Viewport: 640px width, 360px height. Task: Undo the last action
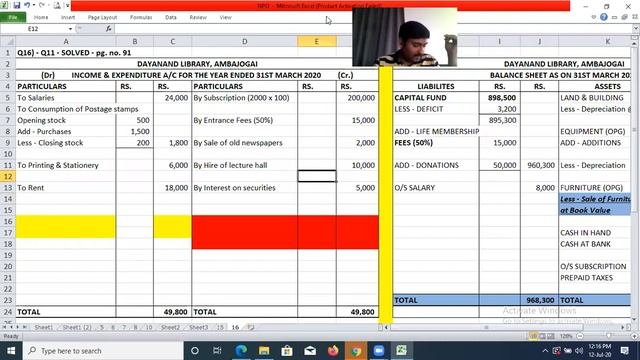(x=27, y=5)
